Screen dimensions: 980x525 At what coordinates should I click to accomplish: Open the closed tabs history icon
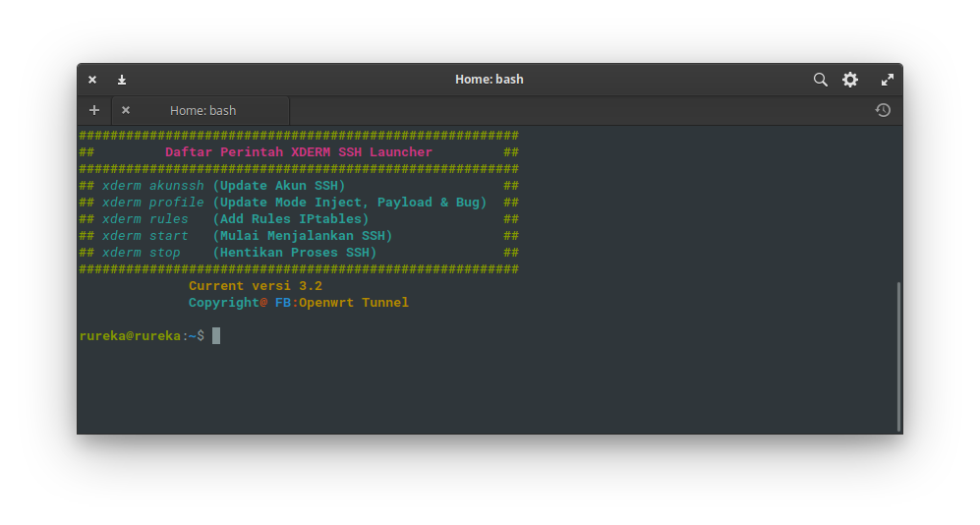pyautogui.click(x=883, y=110)
